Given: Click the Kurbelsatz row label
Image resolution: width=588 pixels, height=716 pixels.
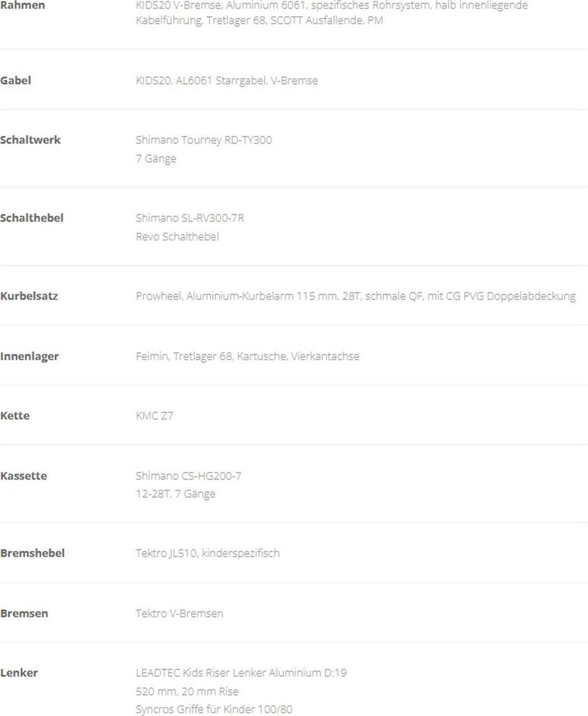Looking at the screenshot, I should point(29,296).
